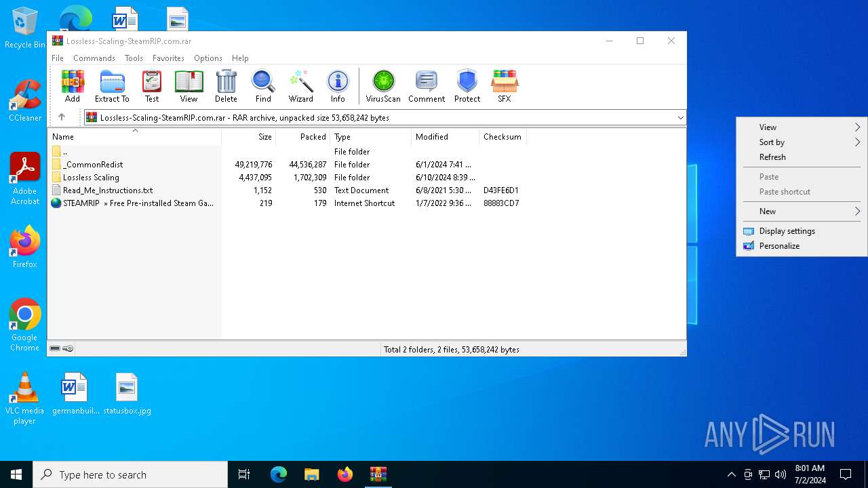Sort by the Packed column header
The height and width of the screenshot is (488, 868).
pos(303,136)
